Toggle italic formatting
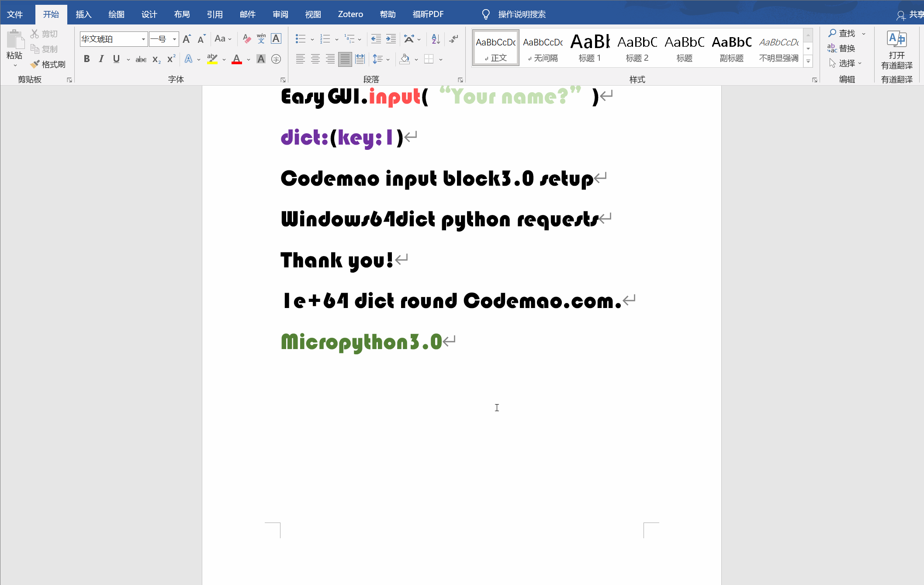Image resolution: width=924 pixels, height=585 pixels. [x=101, y=59]
